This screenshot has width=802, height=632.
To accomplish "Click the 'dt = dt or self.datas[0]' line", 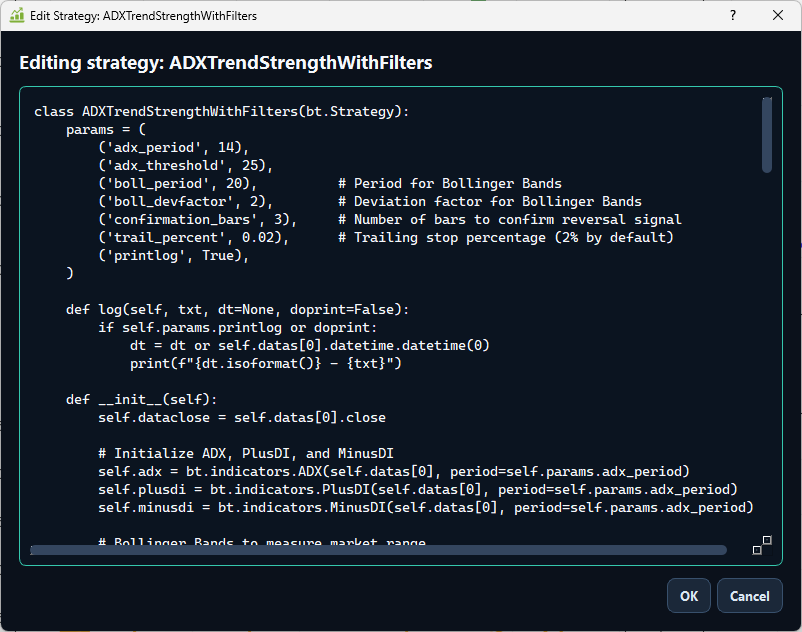I will pyautogui.click(x=309, y=346).
